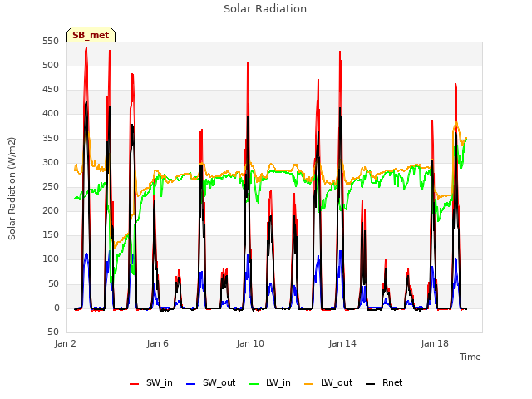Click the black Rnet legend swatch
Viewport: 532px width, 399px height.
(x=370, y=384)
